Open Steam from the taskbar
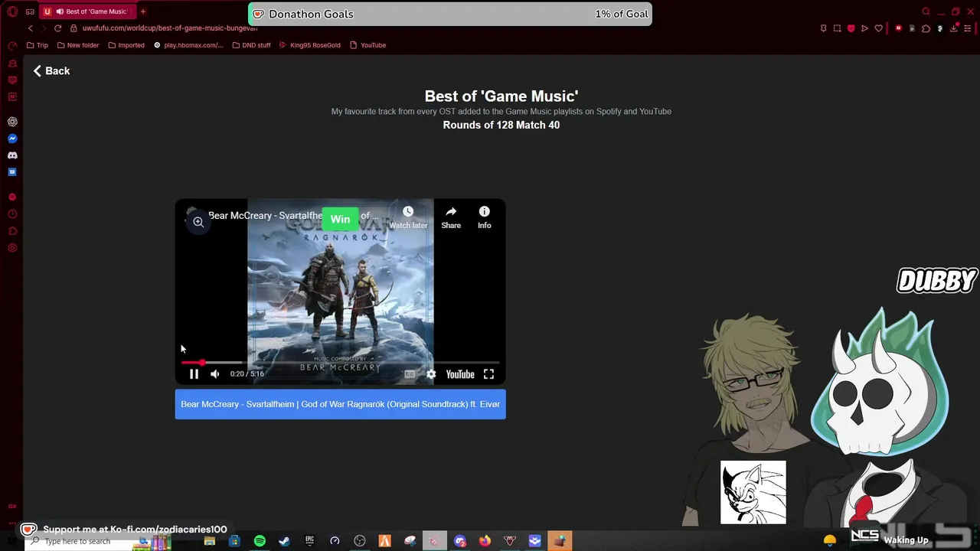 pyautogui.click(x=284, y=541)
